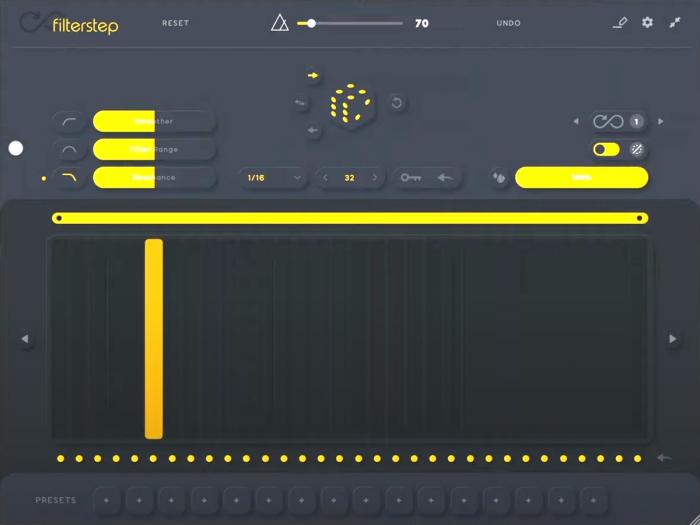Click the key trigger icon
The image size is (700, 525).
click(x=410, y=178)
